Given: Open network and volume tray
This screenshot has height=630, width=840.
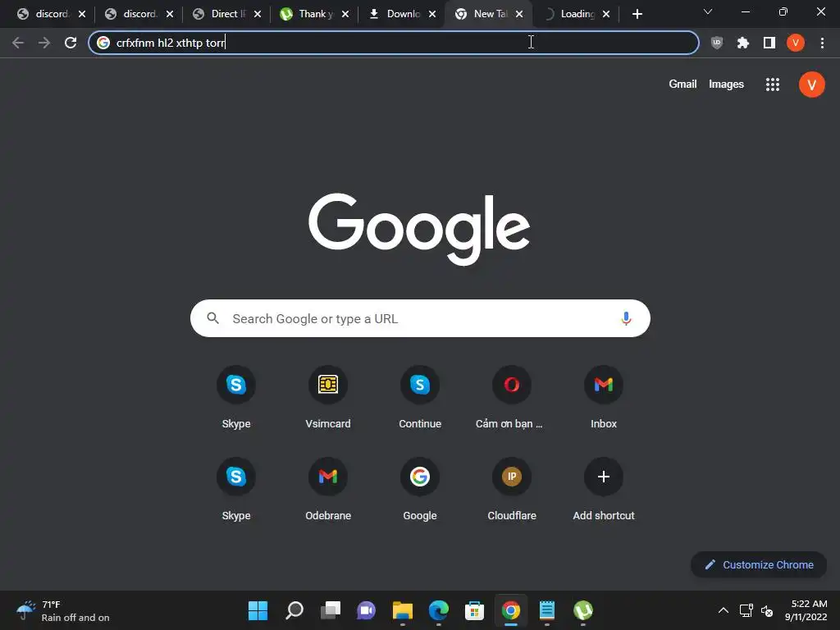Looking at the screenshot, I should (x=756, y=610).
